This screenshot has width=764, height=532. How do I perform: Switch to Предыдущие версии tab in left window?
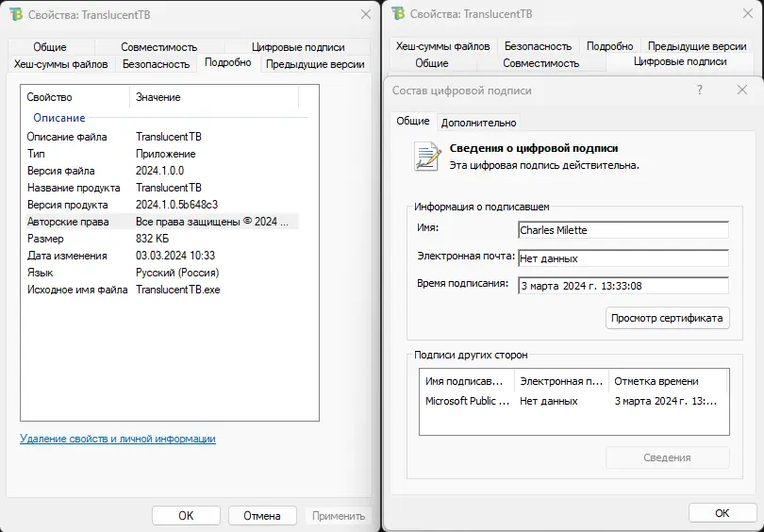click(315, 64)
